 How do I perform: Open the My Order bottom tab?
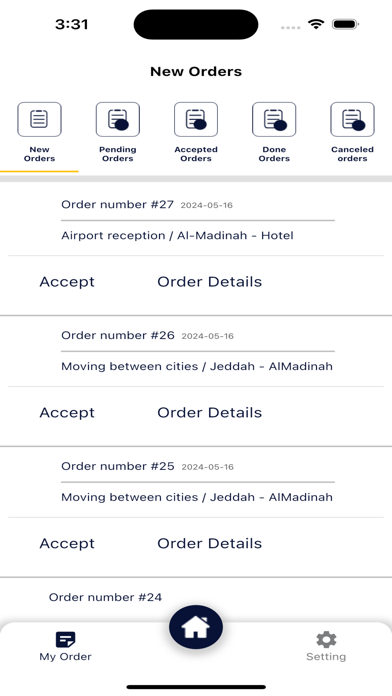(65, 647)
